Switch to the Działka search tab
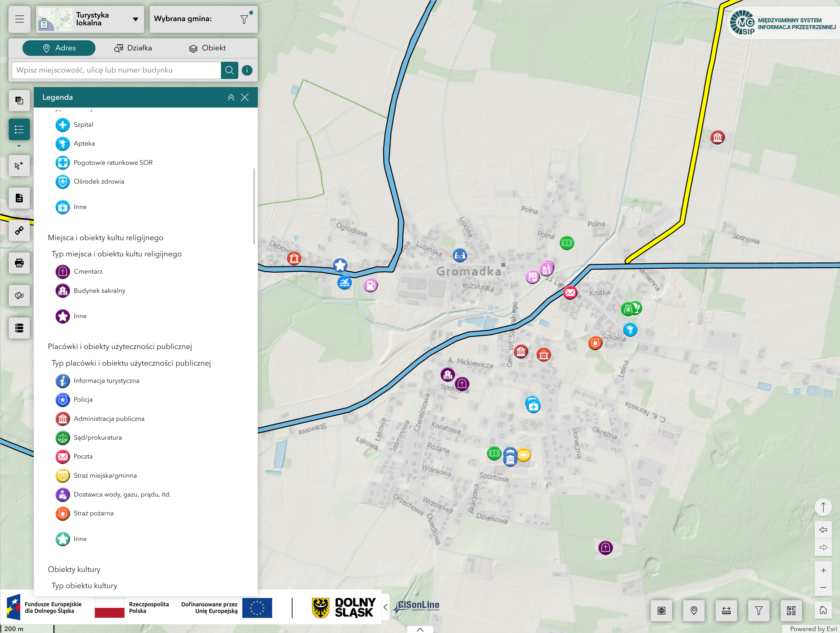 [x=134, y=48]
